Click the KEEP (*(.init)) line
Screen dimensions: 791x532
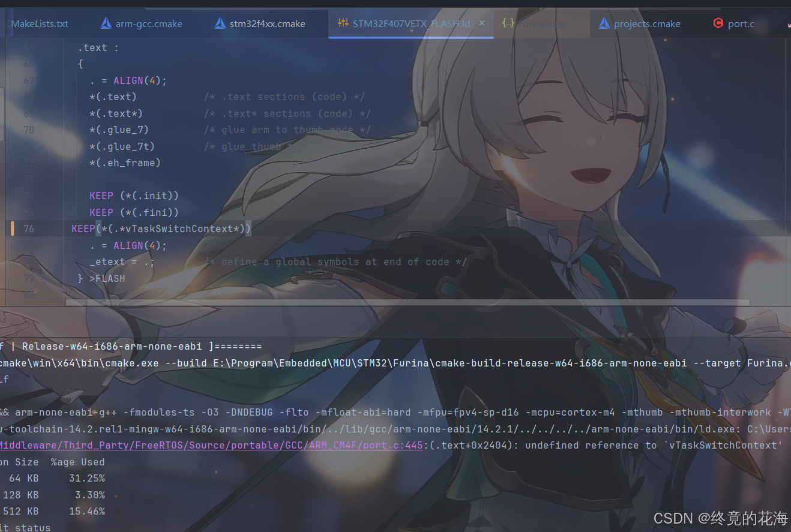tap(134, 196)
